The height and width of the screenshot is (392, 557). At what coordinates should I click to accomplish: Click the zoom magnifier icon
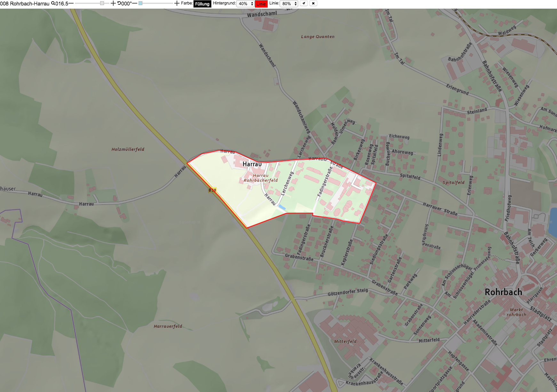tap(53, 3)
